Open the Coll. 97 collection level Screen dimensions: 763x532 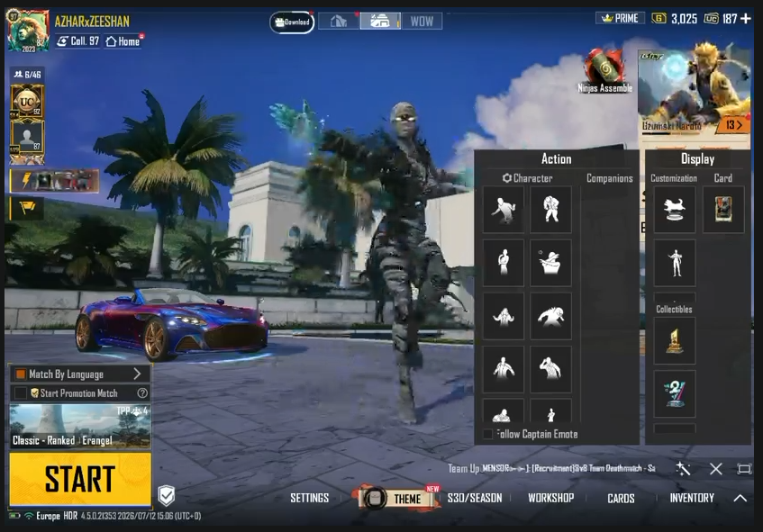77,41
